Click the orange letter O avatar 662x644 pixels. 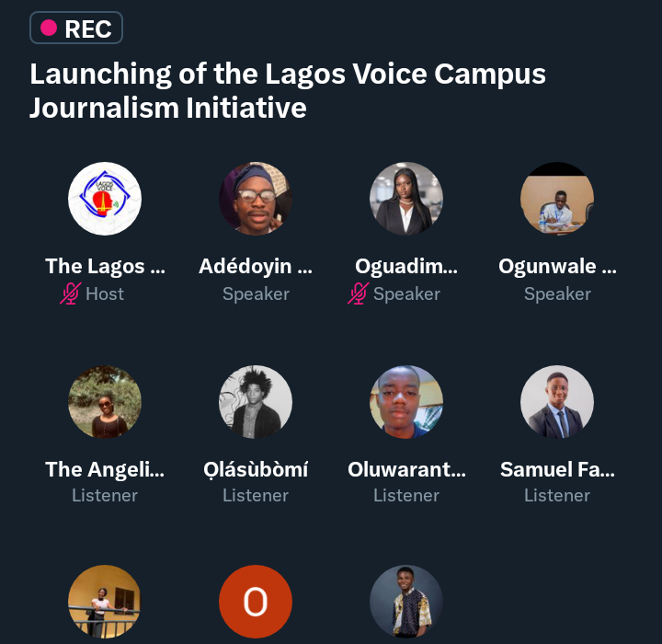[256, 602]
